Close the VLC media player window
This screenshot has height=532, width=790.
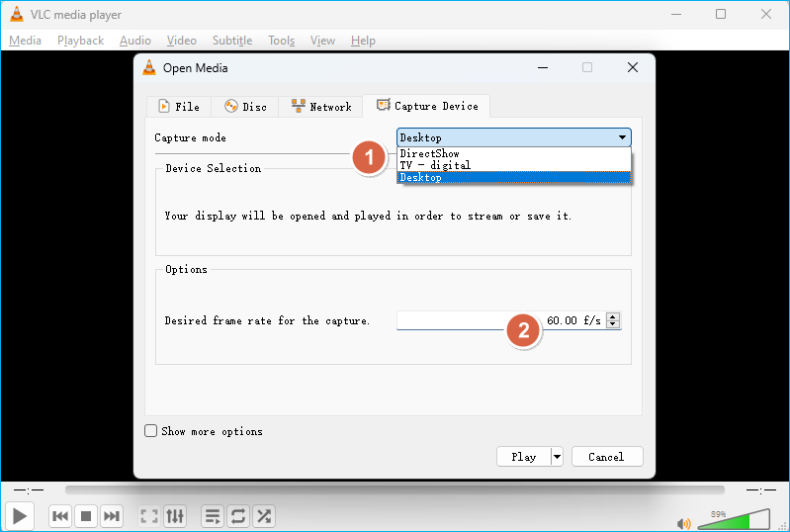766,14
